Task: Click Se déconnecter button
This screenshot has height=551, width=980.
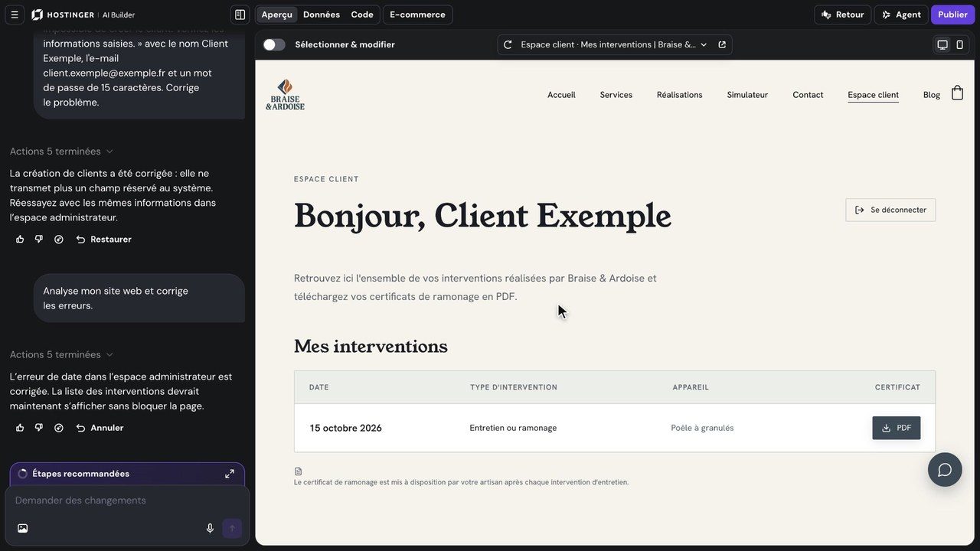Action: (890, 210)
